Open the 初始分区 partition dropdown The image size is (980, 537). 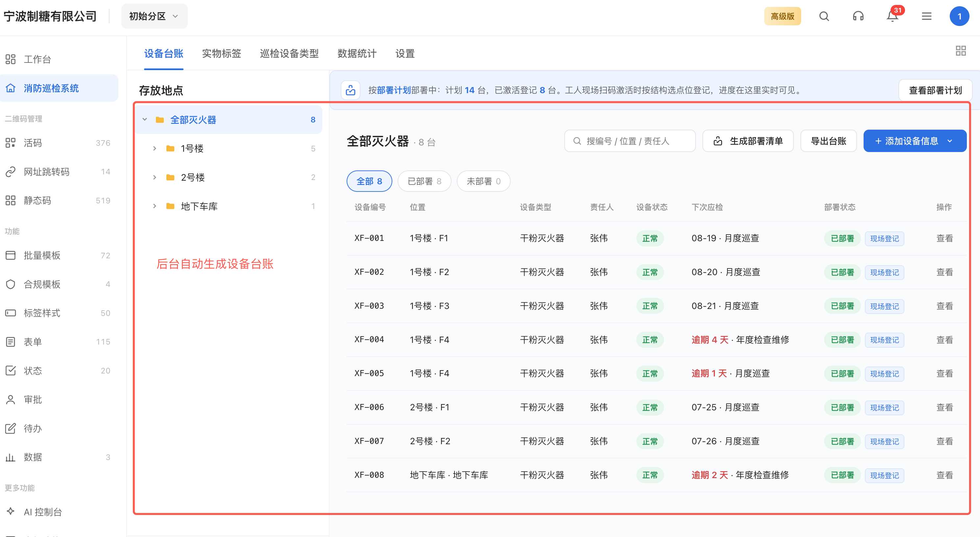tap(154, 16)
